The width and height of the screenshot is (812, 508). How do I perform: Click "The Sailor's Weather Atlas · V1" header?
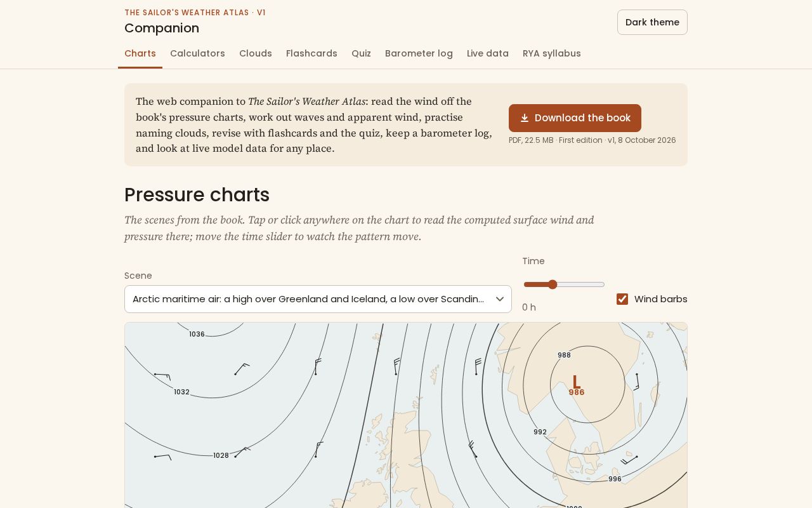coord(195,13)
